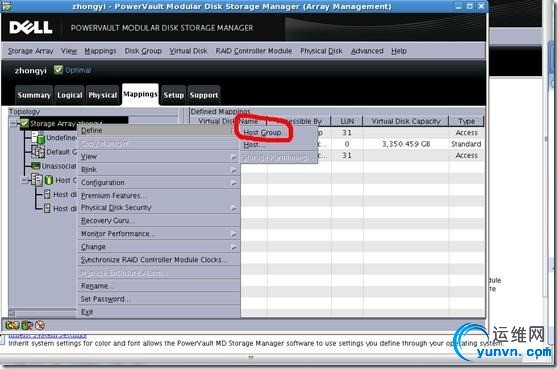558x369 pixels.
Task: Expand the Monitor Performance submenu arrow
Action: (233, 234)
